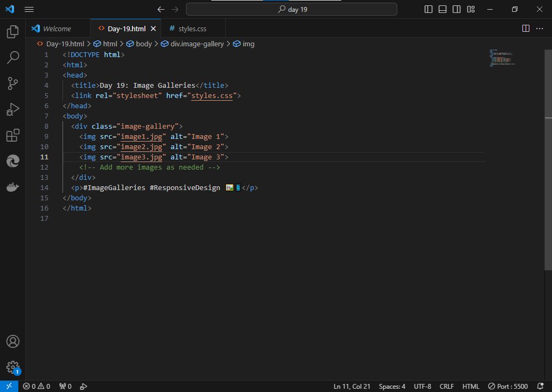Viewport: 552px width, 392px height.
Task: Switch to the styles.css tab
Action: 194,29
